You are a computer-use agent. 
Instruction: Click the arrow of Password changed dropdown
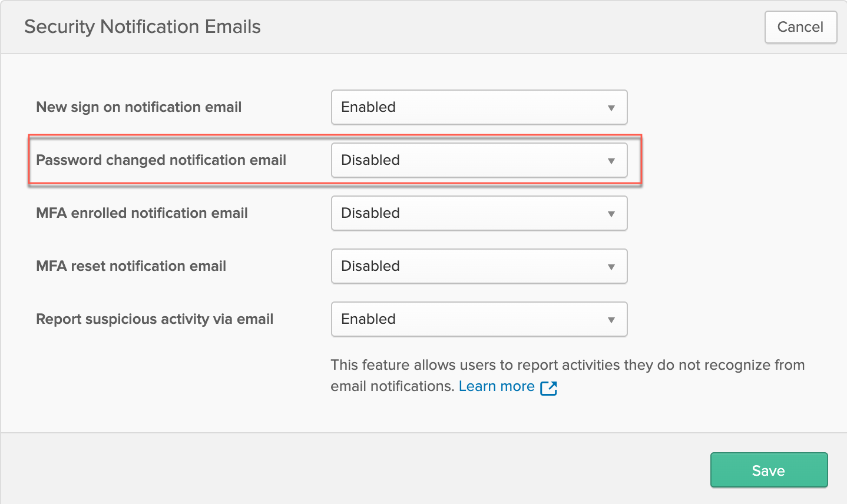(611, 161)
